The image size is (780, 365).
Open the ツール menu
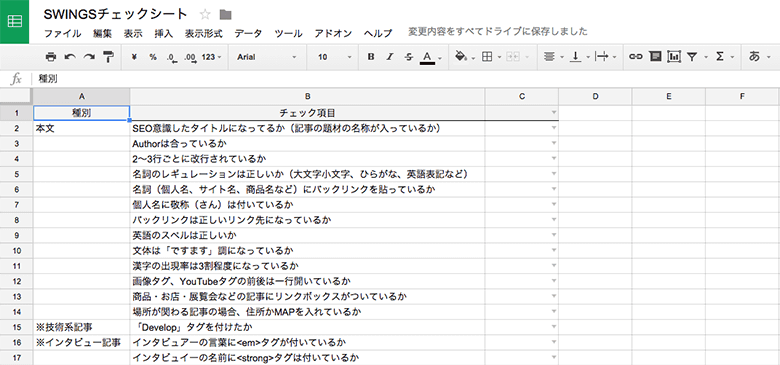[289, 33]
